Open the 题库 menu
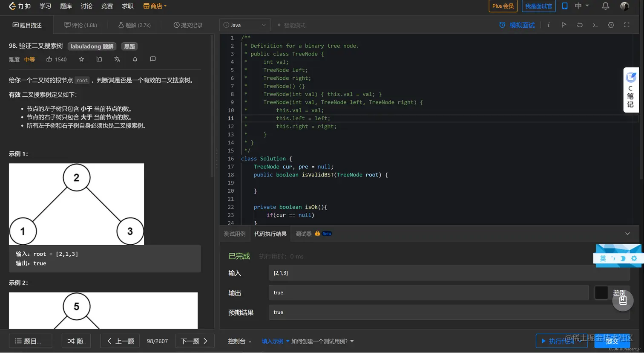 [66, 6]
